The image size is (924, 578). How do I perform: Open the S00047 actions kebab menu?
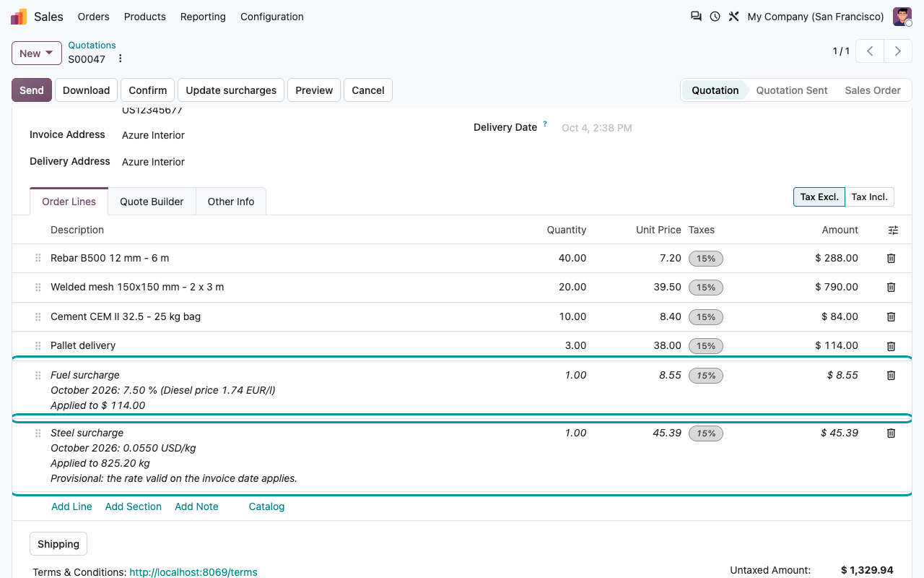click(121, 59)
